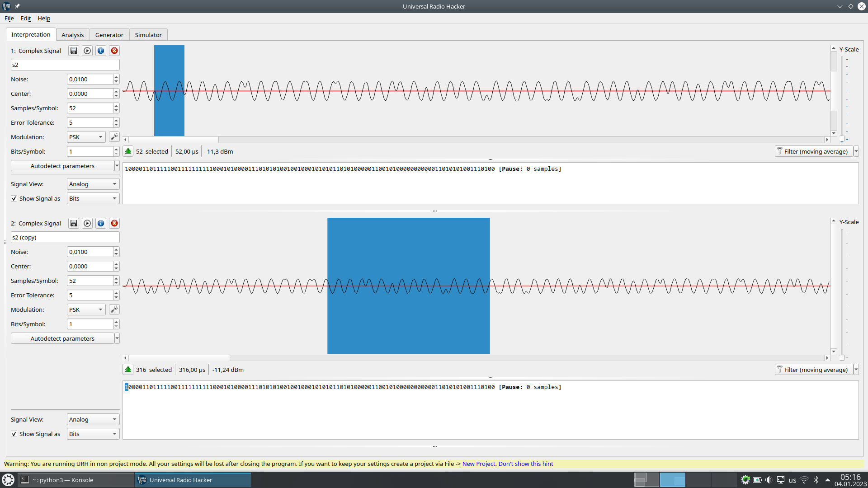Save signal 1 with the floppy icon
The width and height of the screenshot is (868, 488).
74,51
